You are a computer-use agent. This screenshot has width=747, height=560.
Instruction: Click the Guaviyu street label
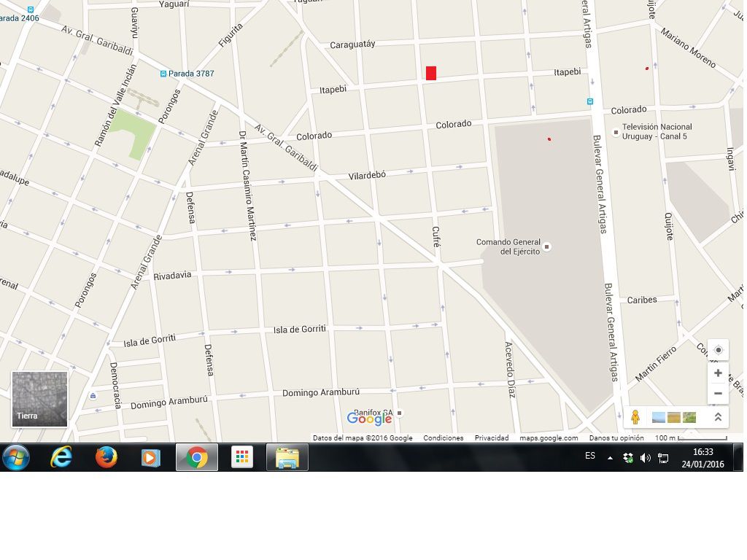pos(135,23)
